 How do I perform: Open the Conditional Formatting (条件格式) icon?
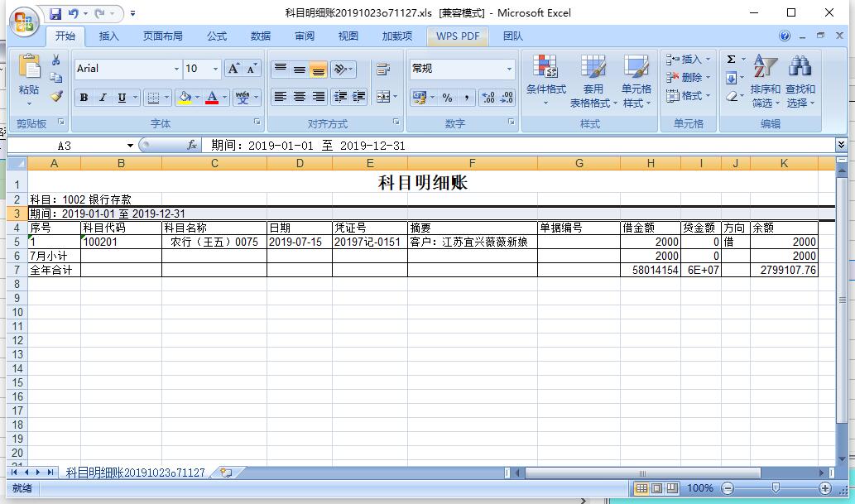click(x=545, y=68)
